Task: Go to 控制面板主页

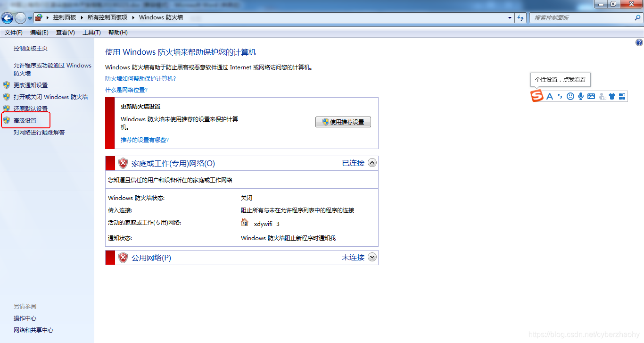Action: (x=31, y=49)
